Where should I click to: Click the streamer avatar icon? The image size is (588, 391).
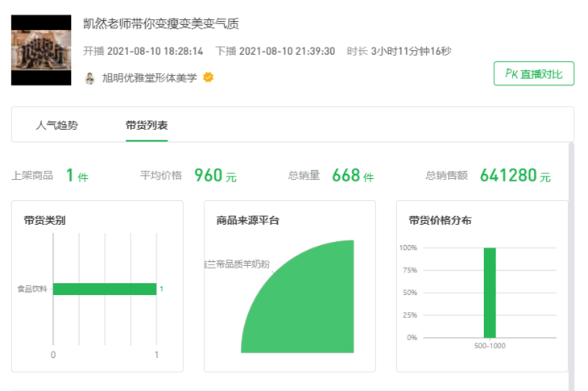89,78
